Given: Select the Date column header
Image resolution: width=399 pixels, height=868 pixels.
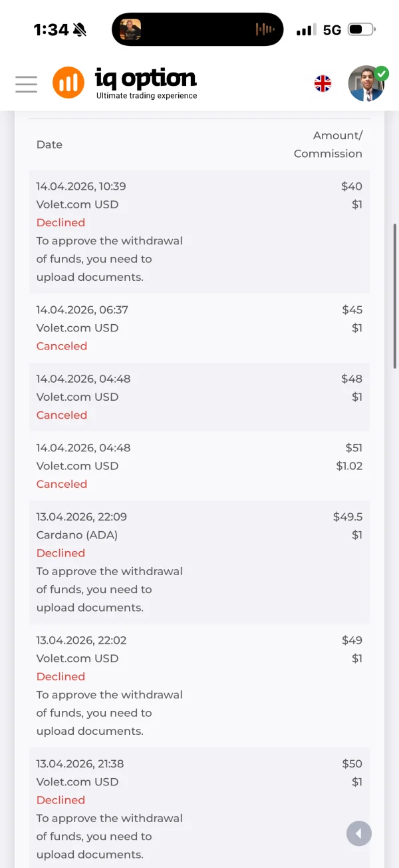Looking at the screenshot, I should [49, 144].
